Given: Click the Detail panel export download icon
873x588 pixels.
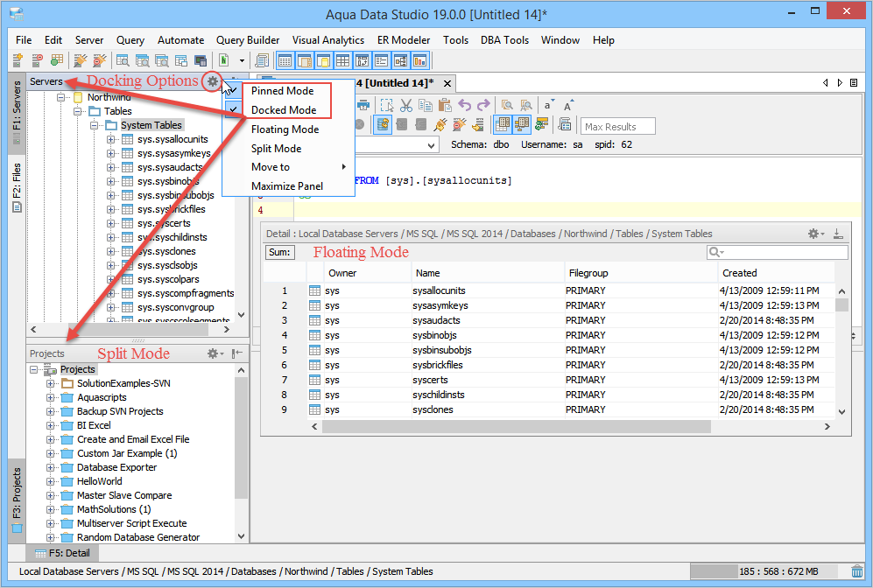Looking at the screenshot, I should coord(838,234).
